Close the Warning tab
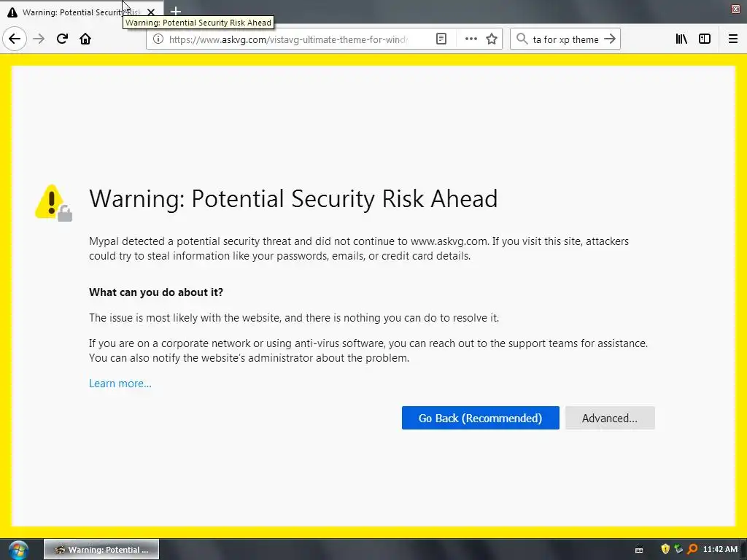Viewport: 747px width, 560px height. (151, 12)
